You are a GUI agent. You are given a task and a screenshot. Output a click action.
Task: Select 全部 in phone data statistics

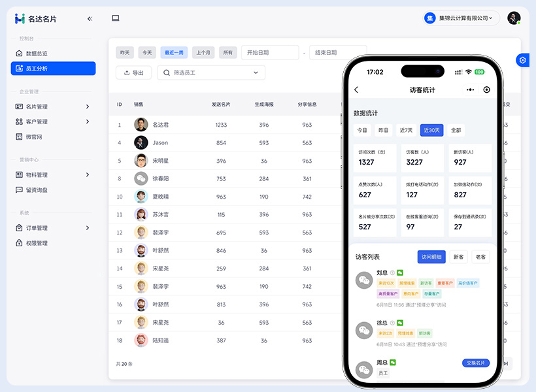456,130
